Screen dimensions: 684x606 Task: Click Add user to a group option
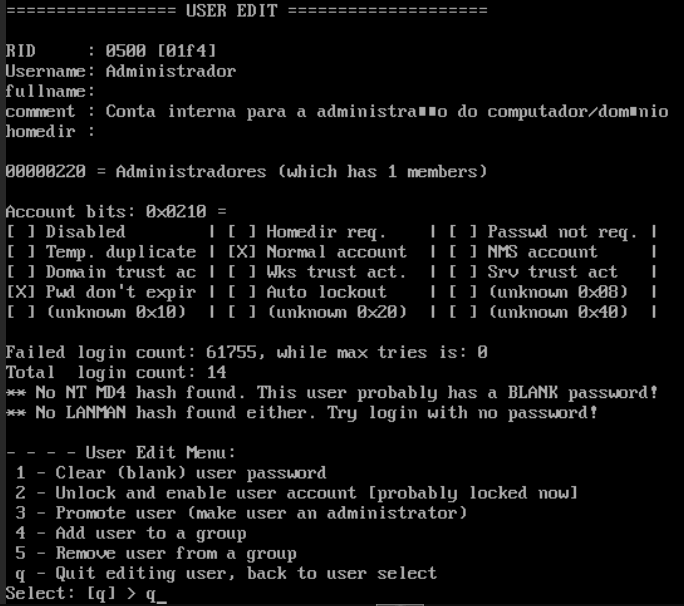(130, 533)
